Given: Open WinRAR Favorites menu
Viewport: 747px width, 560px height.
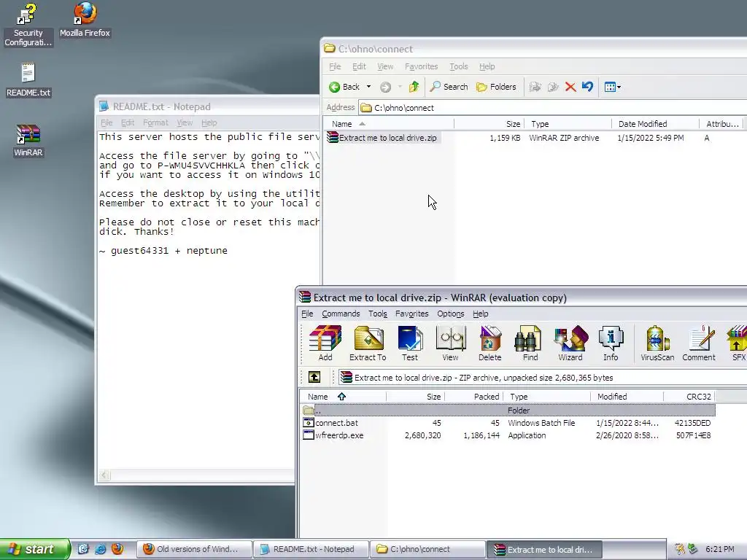Looking at the screenshot, I should (411, 314).
